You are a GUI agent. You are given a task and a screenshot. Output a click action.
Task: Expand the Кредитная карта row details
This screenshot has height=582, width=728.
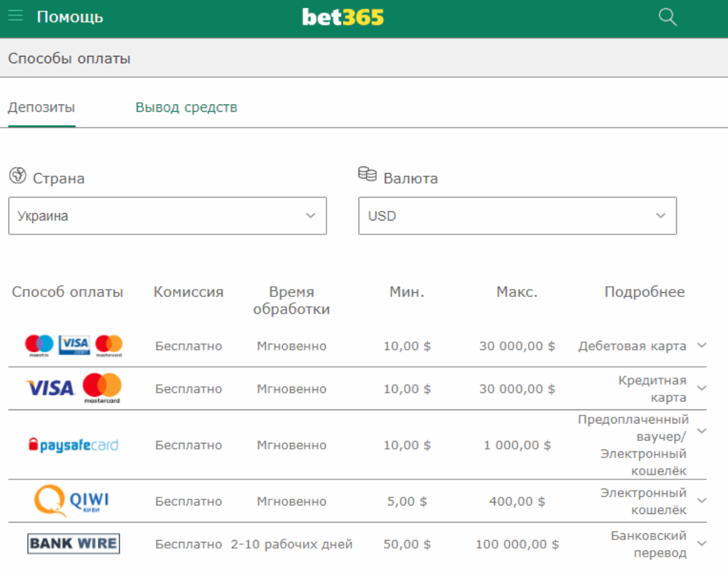pyautogui.click(x=702, y=388)
